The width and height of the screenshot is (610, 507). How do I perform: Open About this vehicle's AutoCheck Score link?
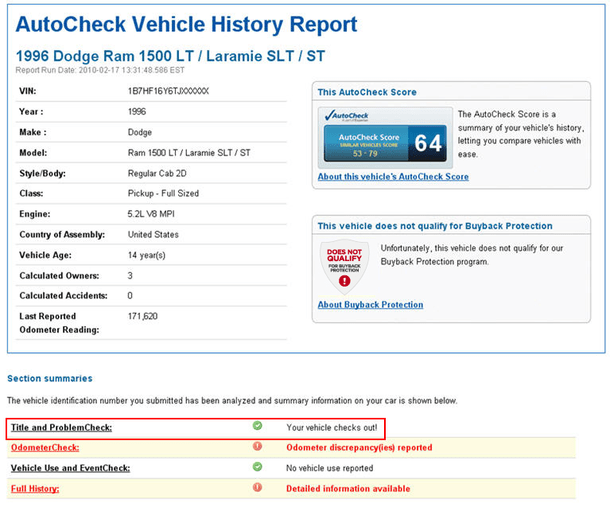click(393, 177)
